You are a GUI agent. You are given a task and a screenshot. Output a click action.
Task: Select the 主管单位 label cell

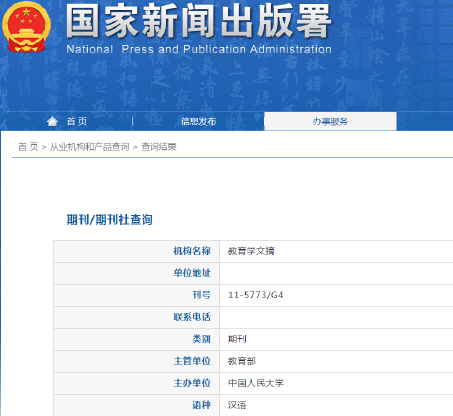(137, 361)
